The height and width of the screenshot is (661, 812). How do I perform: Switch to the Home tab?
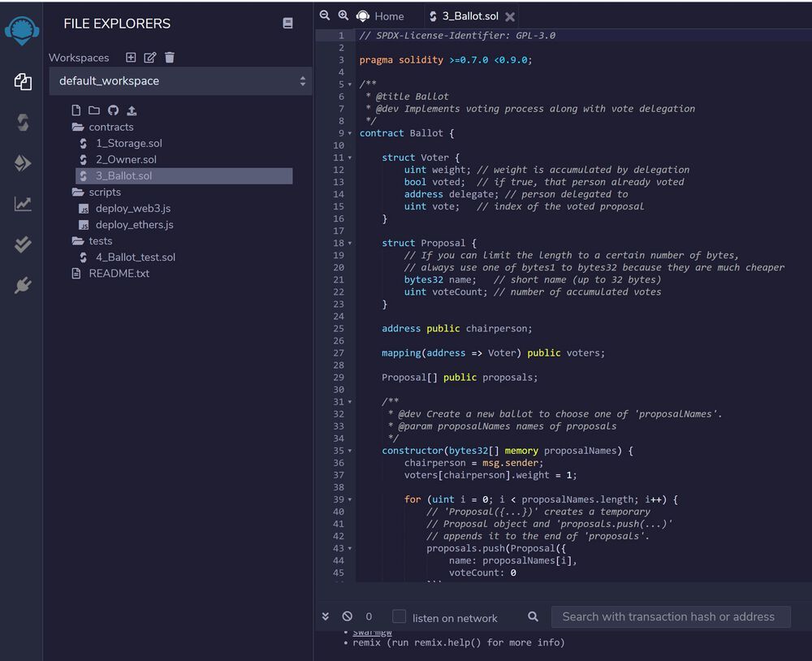[x=387, y=15]
